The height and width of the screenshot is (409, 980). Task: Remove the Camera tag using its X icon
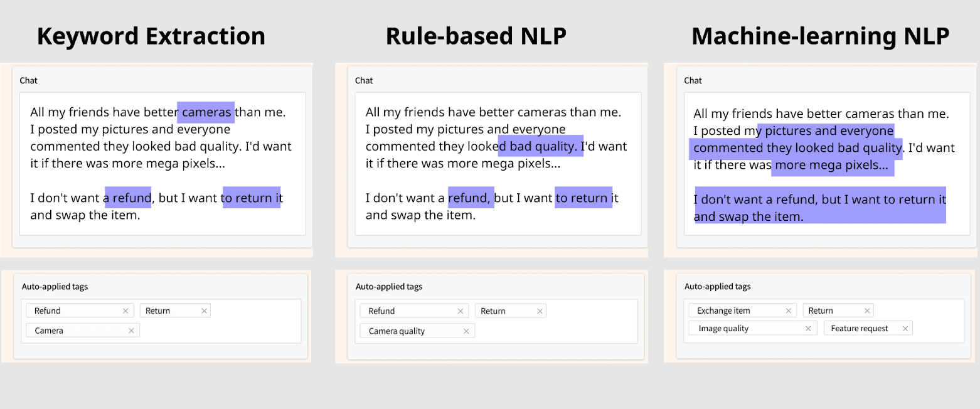click(131, 330)
